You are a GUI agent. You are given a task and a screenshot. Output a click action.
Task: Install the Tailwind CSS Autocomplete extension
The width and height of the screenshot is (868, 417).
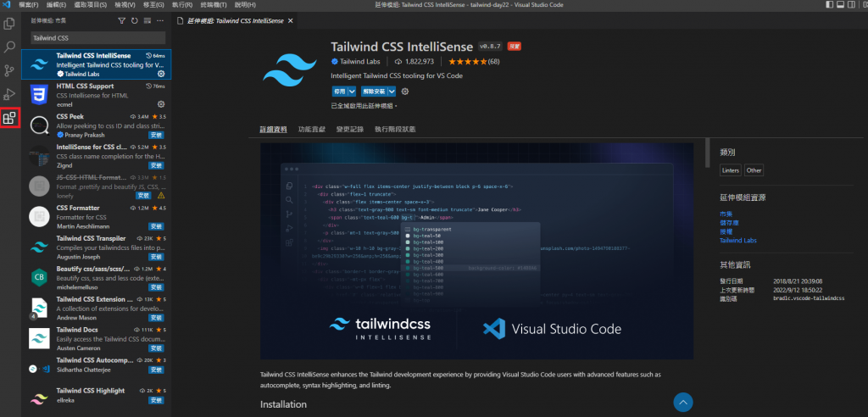(156, 370)
